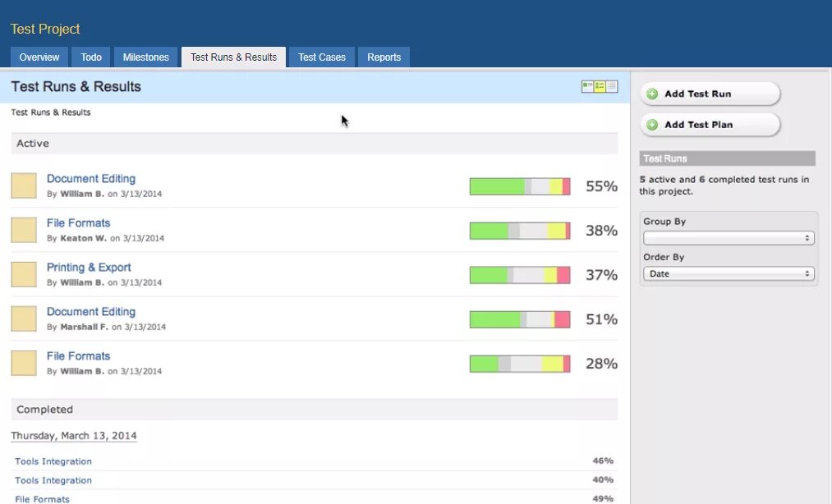
Task: View the Reports tab
Action: point(384,57)
